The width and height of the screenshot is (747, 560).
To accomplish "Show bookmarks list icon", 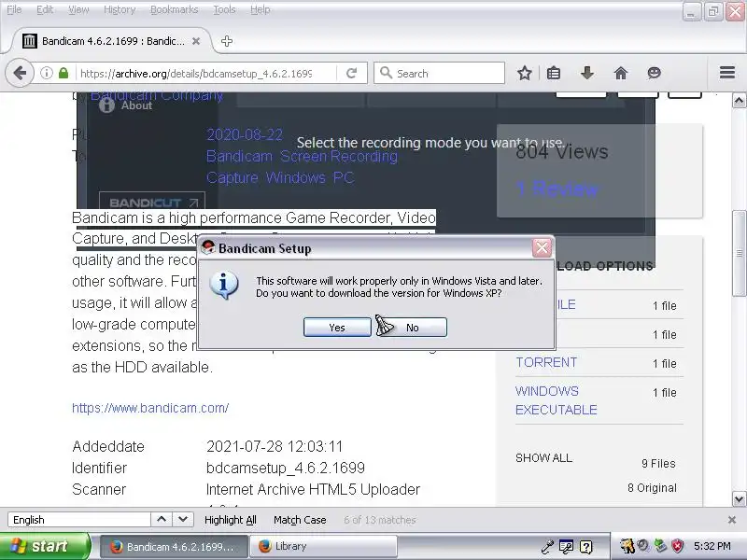I will (x=554, y=73).
